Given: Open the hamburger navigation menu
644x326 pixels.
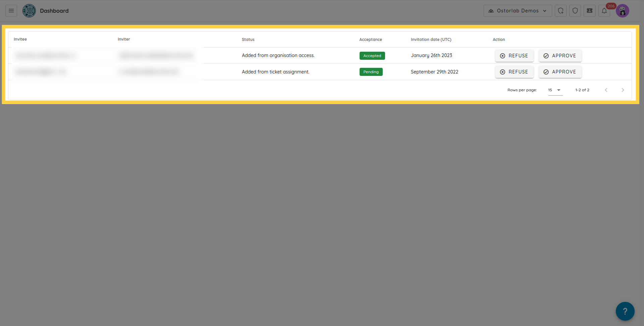Looking at the screenshot, I should click(11, 11).
